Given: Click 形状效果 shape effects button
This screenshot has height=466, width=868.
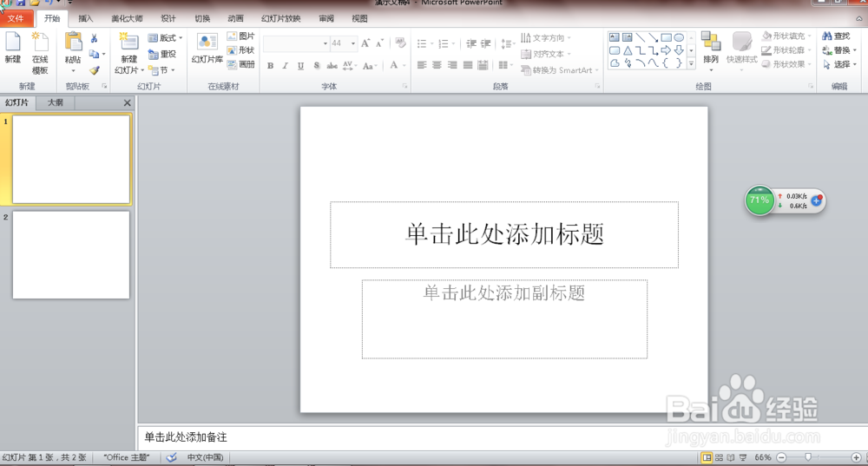Looking at the screenshot, I should [785, 64].
